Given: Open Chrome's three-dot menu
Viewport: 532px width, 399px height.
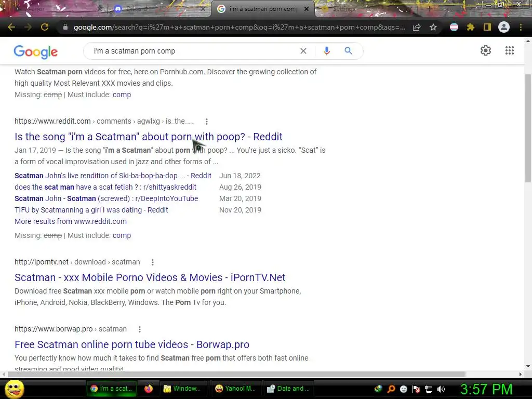Looking at the screenshot, I should click(x=521, y=27).
